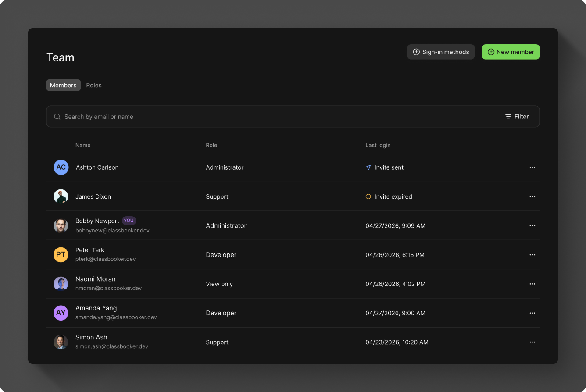586x392 pixels.
Task: Click the paper-plane invite sent icon
Action: coord(368,167)
